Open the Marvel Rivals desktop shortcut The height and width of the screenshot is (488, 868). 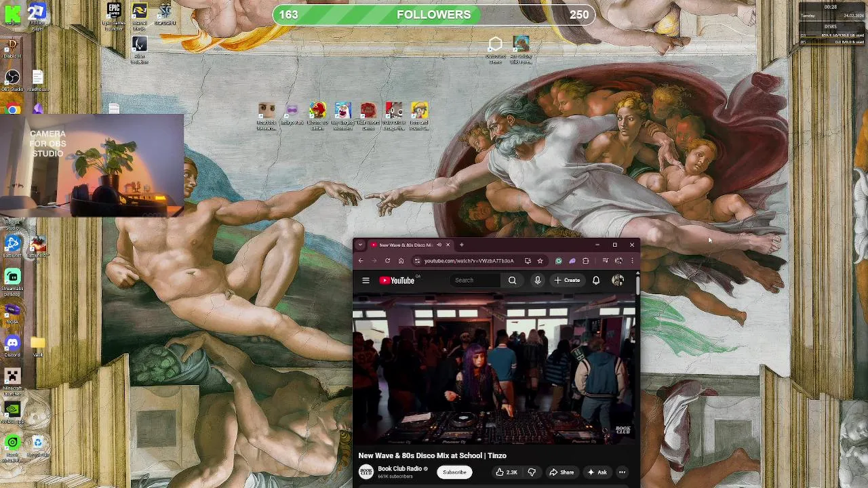click(x=139, y=15)
